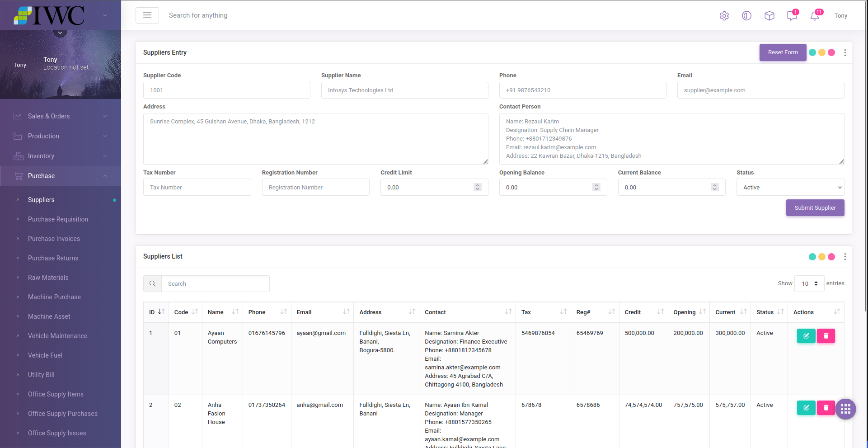Focus the Tax Number input field
The width and height of the screenshot is (868, 448).
point(197,187)
